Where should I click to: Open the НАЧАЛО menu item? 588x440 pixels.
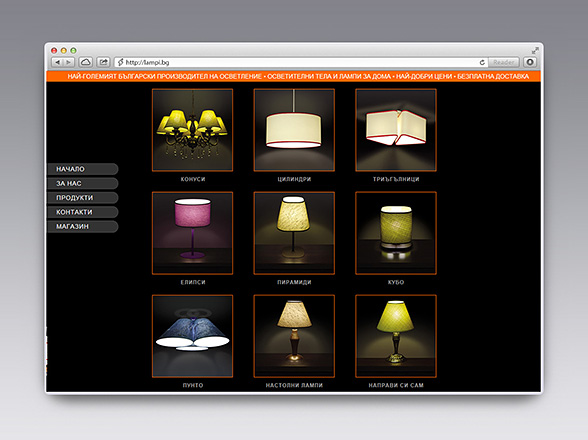[82, 169]
